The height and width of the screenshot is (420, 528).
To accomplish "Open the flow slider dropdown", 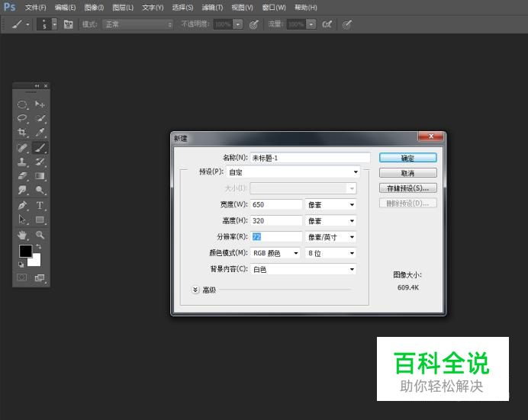I will (x=311, y=24).
